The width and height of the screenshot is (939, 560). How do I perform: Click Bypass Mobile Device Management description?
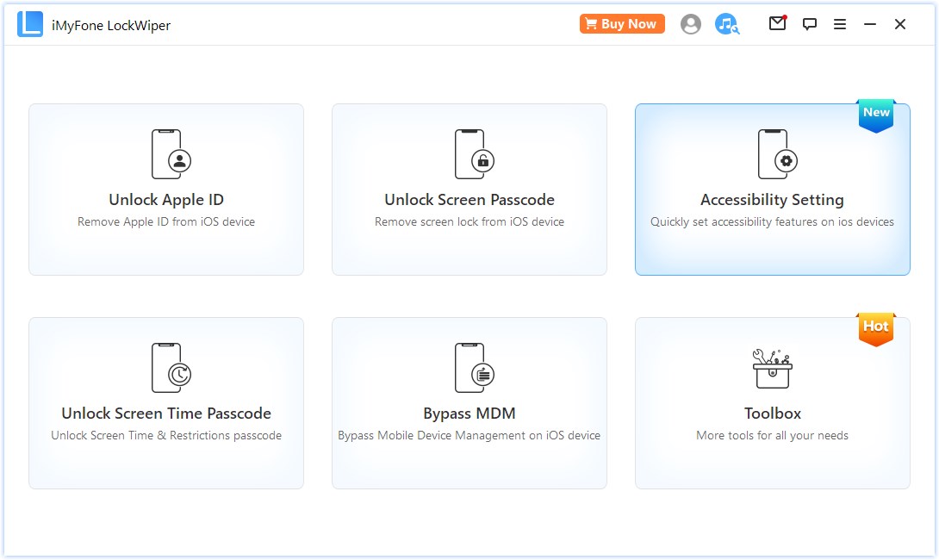pos(469,435)
